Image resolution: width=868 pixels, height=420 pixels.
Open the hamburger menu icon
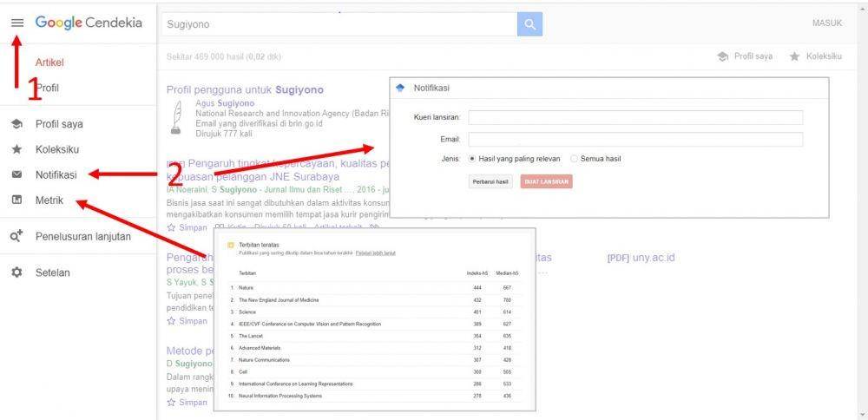tap(17, 23)
